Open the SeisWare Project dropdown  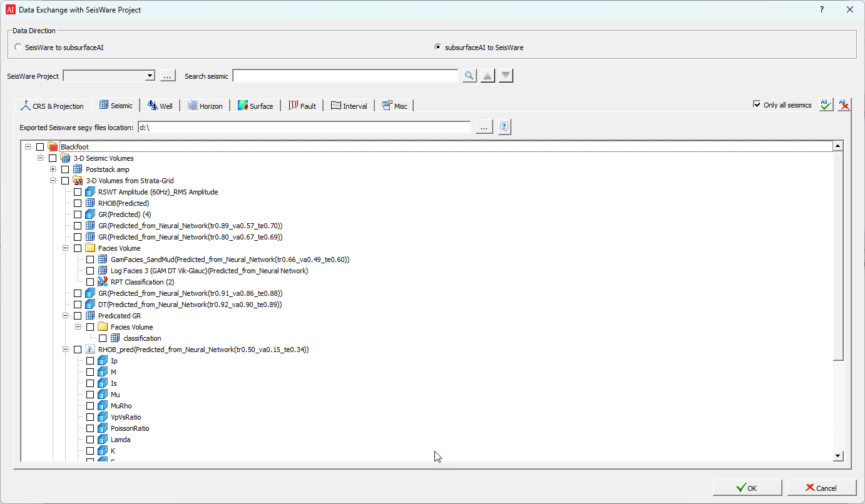pos(150,76)
